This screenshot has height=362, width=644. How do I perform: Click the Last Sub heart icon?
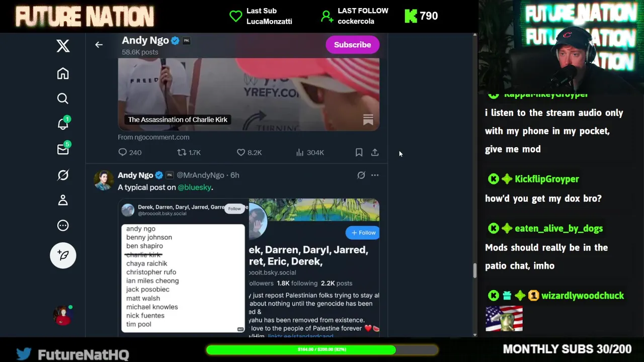click(235, 16)
